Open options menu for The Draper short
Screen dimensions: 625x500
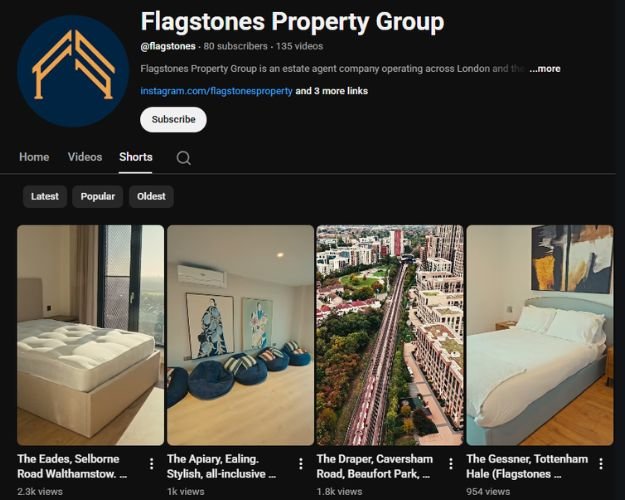pos(451,464)
